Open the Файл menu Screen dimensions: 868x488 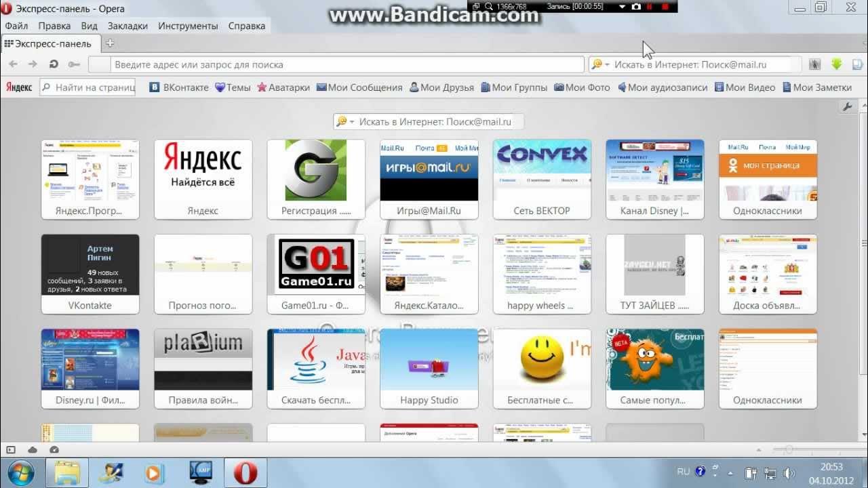tap(16, 26)
